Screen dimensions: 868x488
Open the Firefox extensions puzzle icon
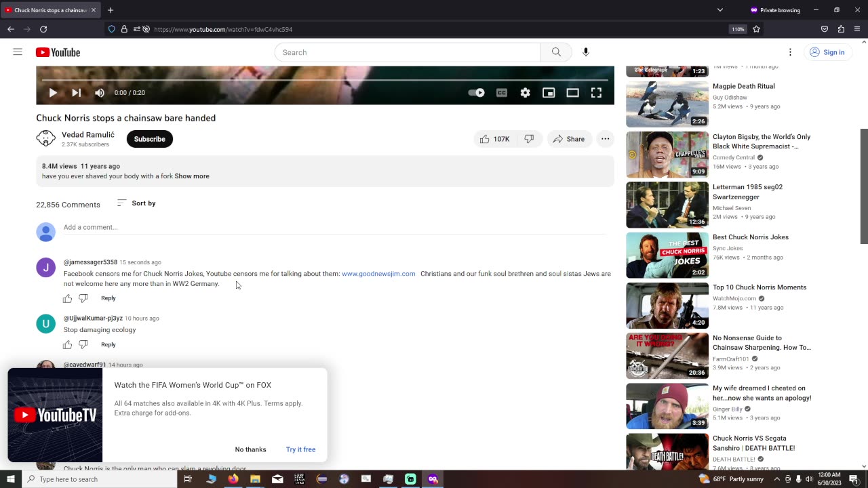coord(841,29)
